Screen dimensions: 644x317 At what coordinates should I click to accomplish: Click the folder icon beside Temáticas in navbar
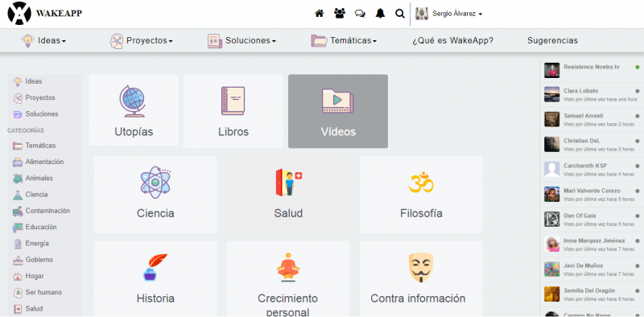pos(319,41)
